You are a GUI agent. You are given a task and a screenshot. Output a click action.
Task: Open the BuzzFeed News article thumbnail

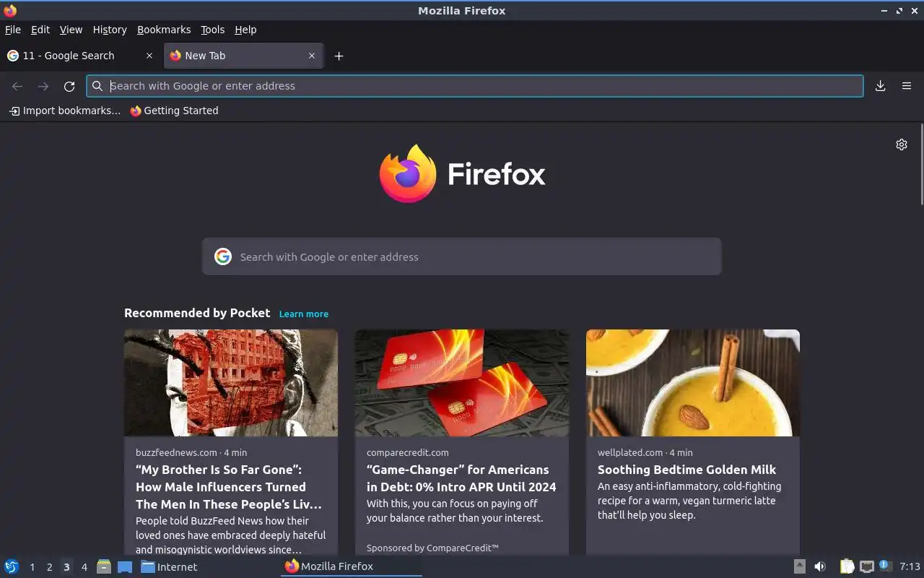point(231,383)
